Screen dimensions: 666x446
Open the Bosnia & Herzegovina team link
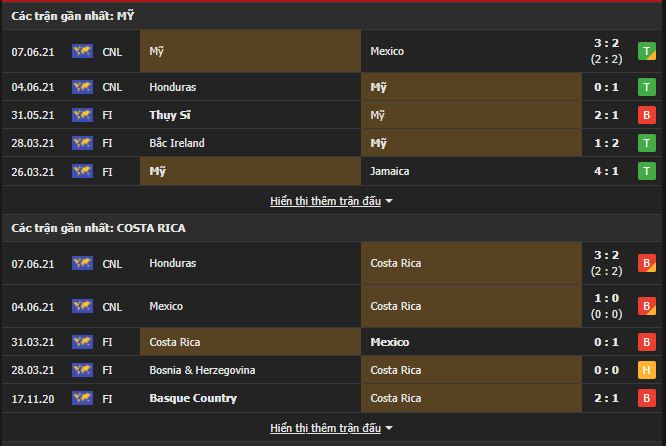[202, 370]
